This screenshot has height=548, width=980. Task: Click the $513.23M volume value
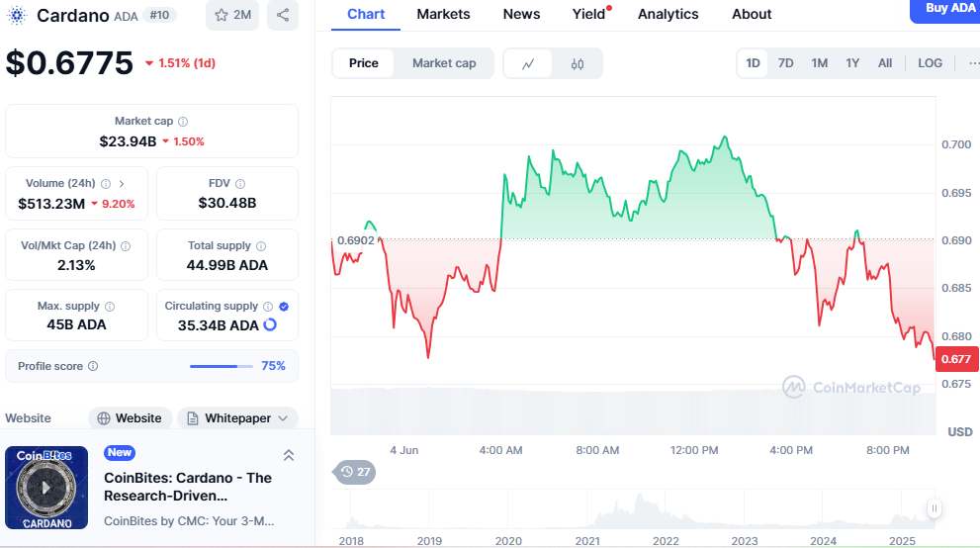point(51,204)
